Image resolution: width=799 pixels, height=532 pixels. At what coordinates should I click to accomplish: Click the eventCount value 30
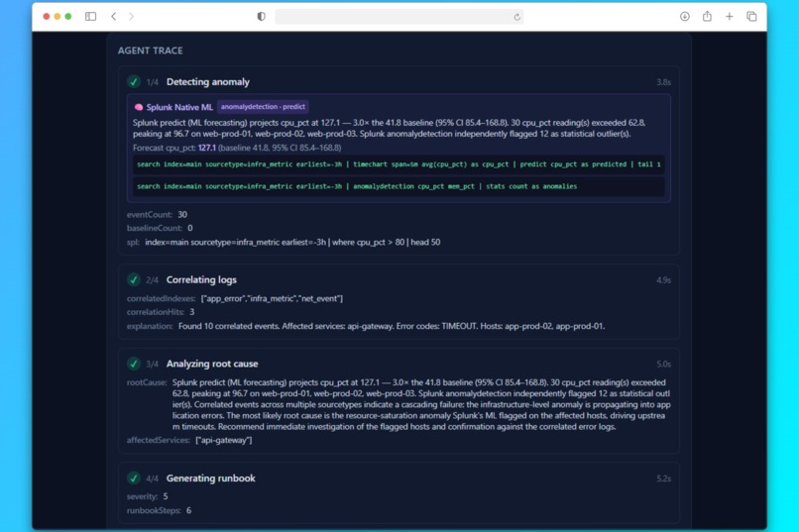tap(182, 214)
